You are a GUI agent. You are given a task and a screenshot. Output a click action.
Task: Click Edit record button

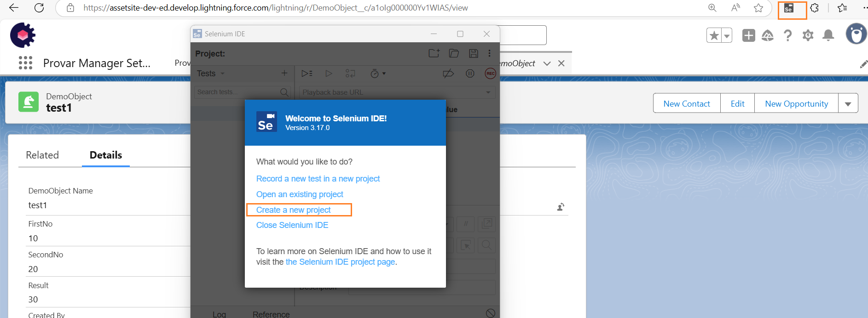737,103
